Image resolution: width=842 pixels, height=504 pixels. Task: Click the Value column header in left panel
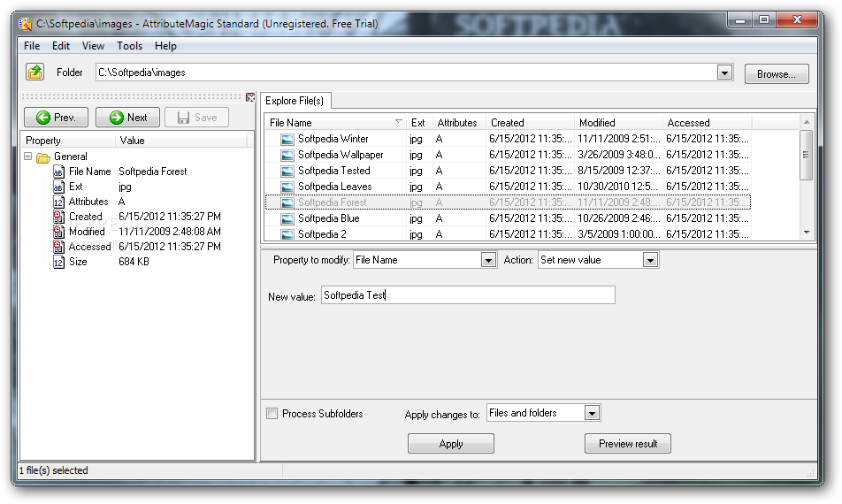[x=181, y=141]
